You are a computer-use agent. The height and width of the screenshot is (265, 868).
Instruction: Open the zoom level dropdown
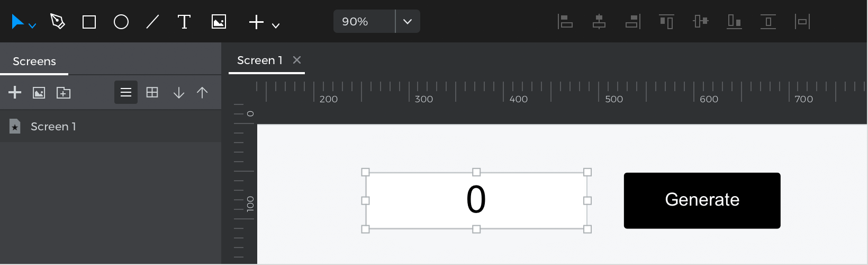[408, 22]
